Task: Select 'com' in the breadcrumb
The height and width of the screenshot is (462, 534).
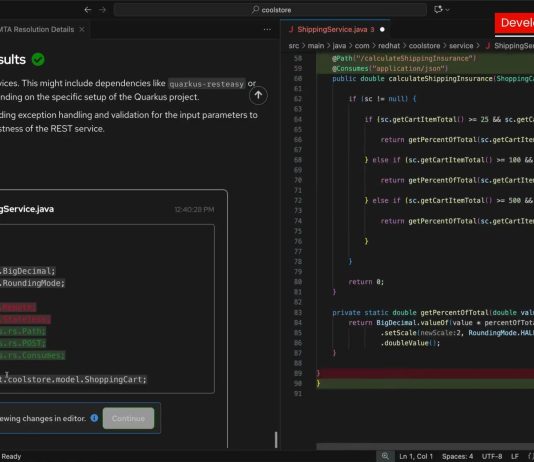Action: pos(362,46)
